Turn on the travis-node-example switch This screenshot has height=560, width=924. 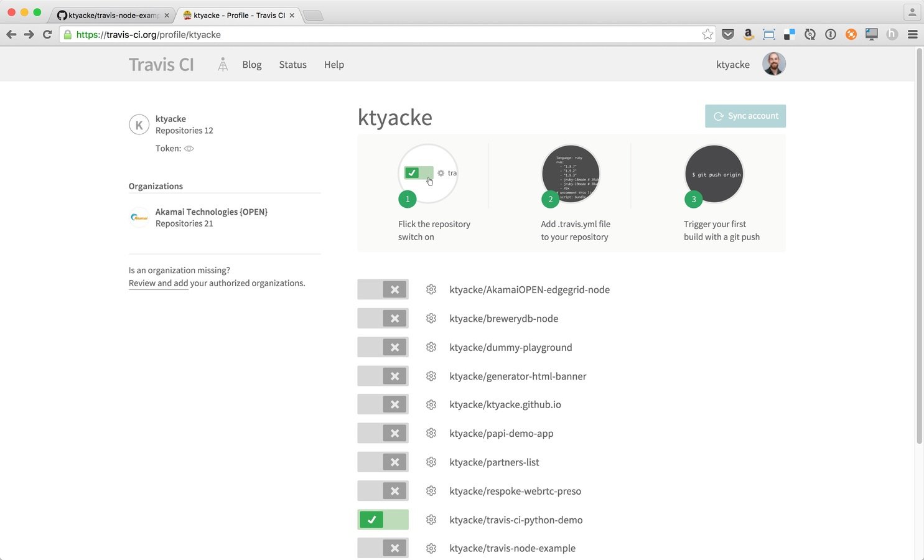pyautogui.click(x=383, y=548)
